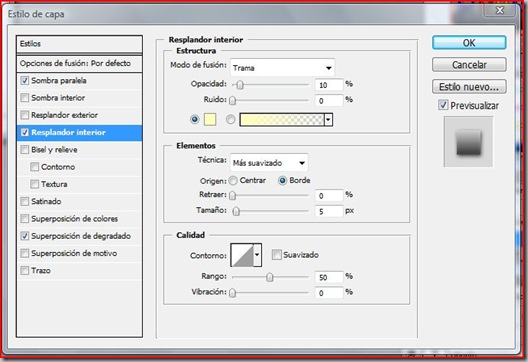Click the style preview thumbnail
Screen dimensions: 528x362
(x=468, y=142)
